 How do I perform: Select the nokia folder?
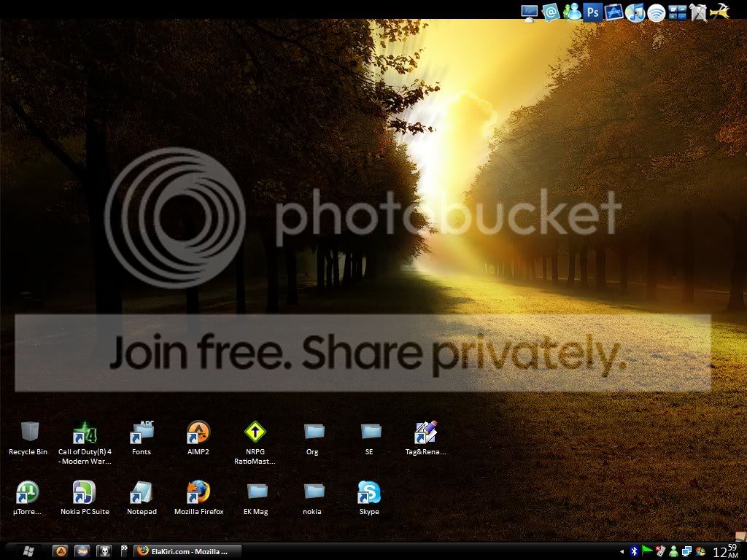click(312, 498)
